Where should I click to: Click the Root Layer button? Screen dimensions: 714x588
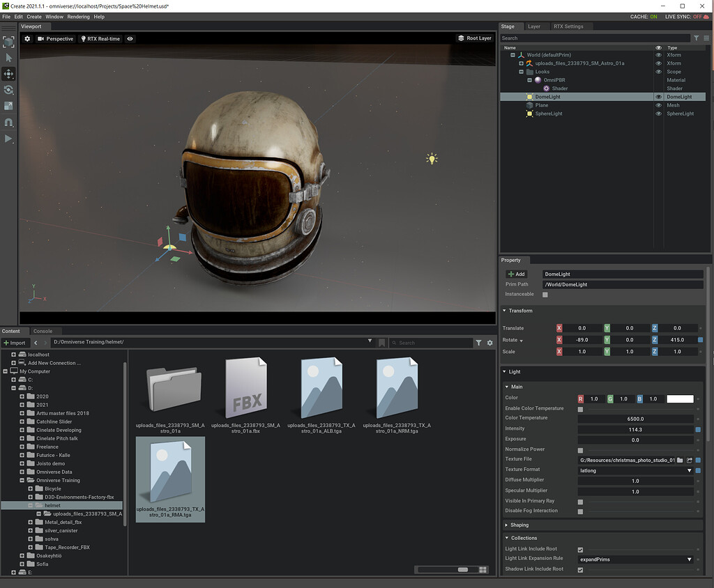(476, 38)
